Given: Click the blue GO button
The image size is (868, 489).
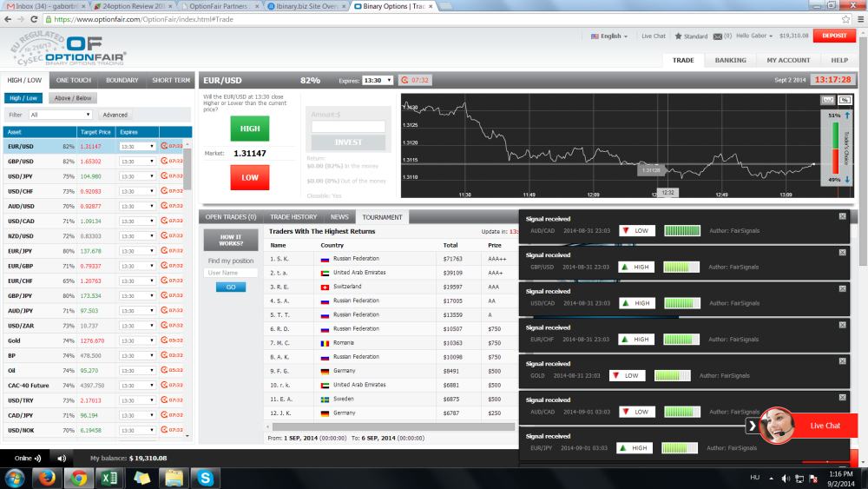Looking at the screenshot, I should point(231,287).
